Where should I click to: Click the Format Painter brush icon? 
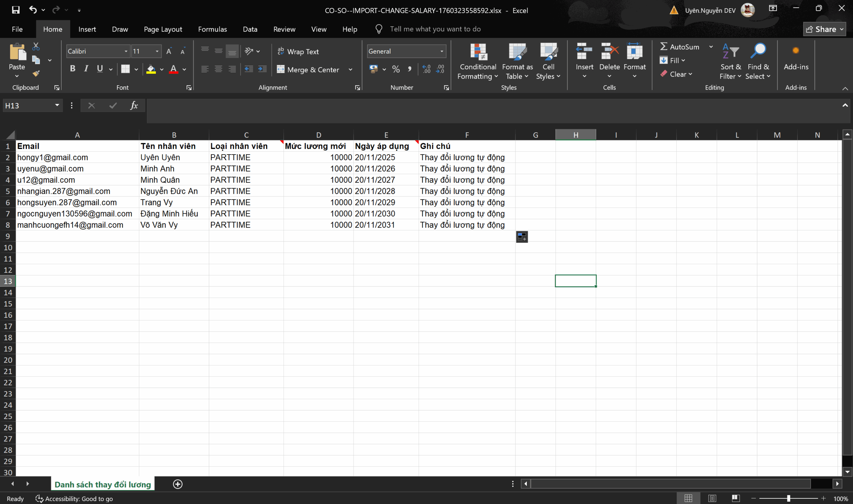36,73
